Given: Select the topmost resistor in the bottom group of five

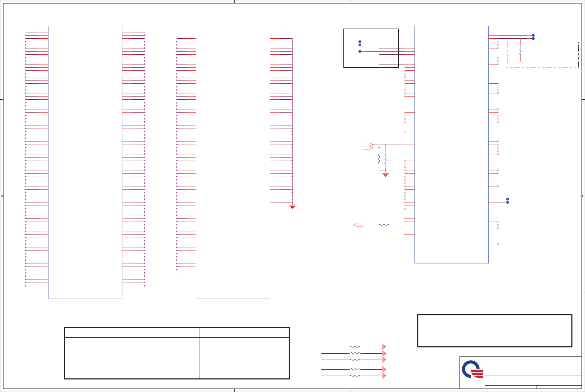Looking at the screenshot, I should 355,347.
